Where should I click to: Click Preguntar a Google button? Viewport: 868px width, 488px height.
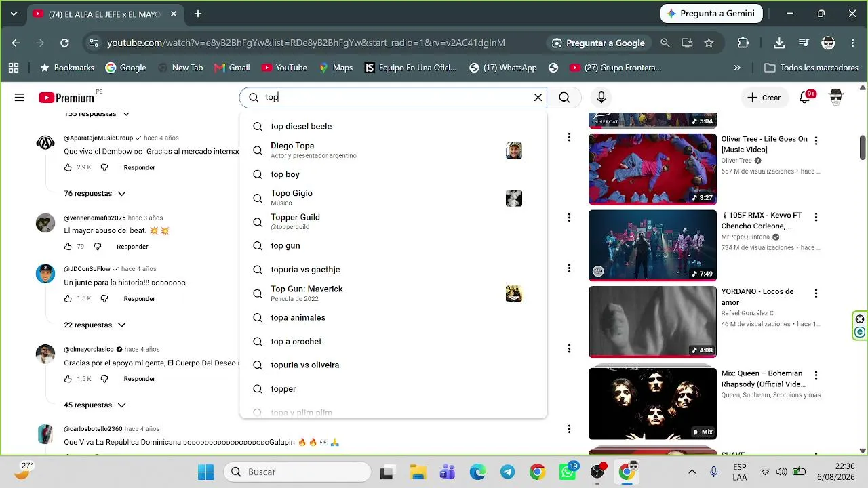click(598, 43)
